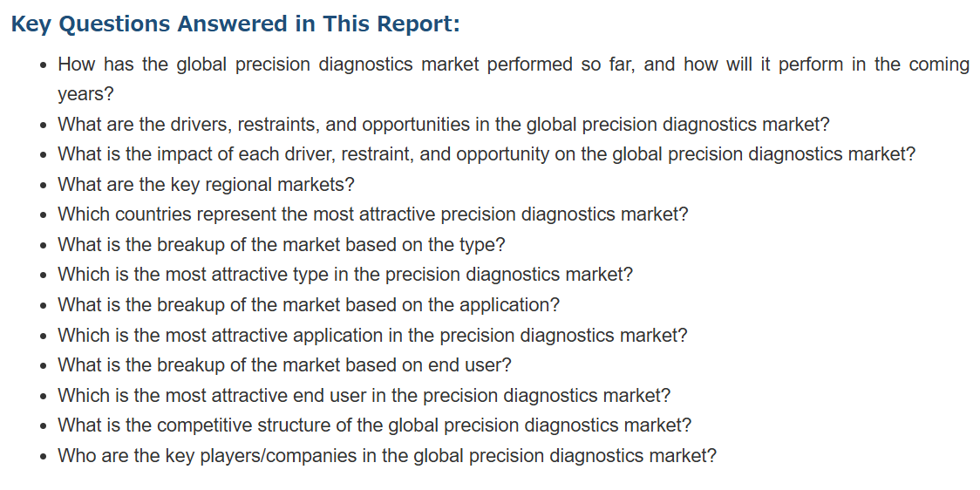Select the breakup based on application question
The height and width of the screenshot is (490, 980).
pos(309,305)
